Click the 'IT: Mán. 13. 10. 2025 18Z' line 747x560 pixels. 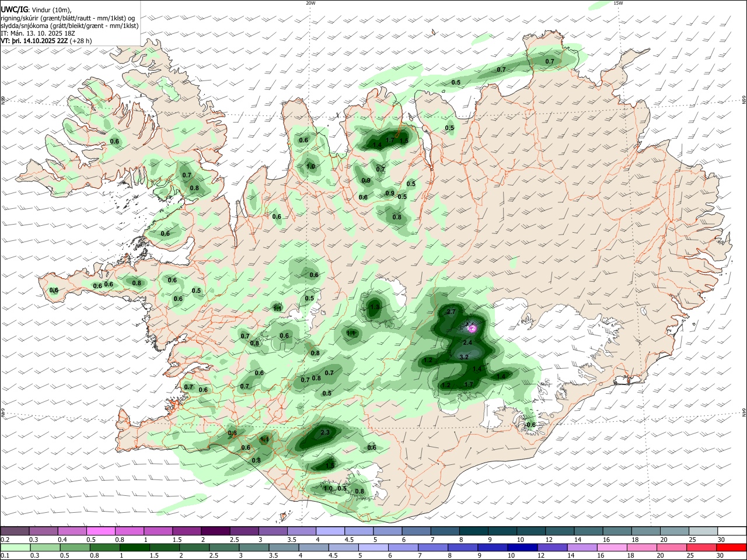(x=37, y=33)
